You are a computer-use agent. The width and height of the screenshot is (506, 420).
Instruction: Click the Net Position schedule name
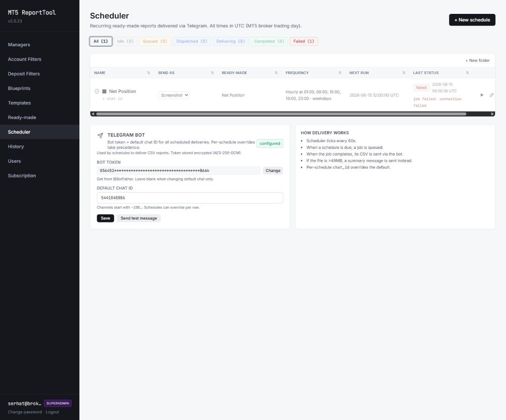click(x=122, y=91)
